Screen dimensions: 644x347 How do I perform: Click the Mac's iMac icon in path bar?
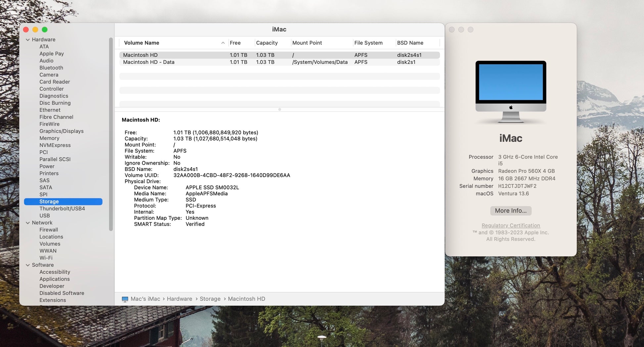[125, 299]
